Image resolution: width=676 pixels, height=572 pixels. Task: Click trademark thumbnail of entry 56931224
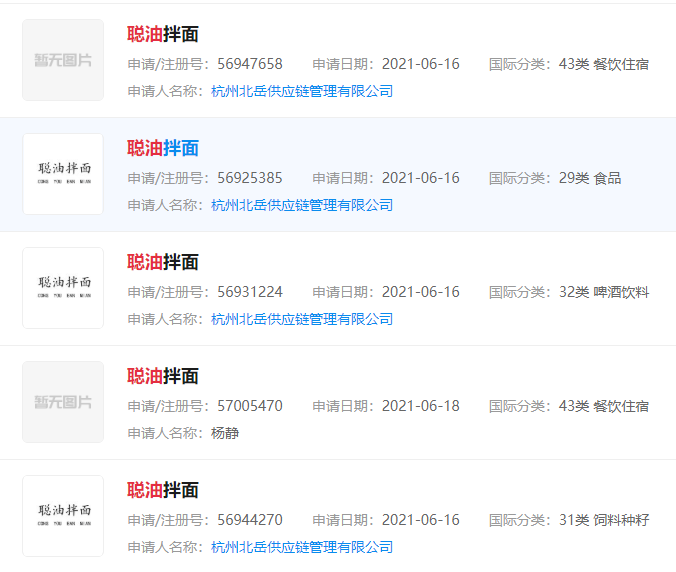click(63, 288)
